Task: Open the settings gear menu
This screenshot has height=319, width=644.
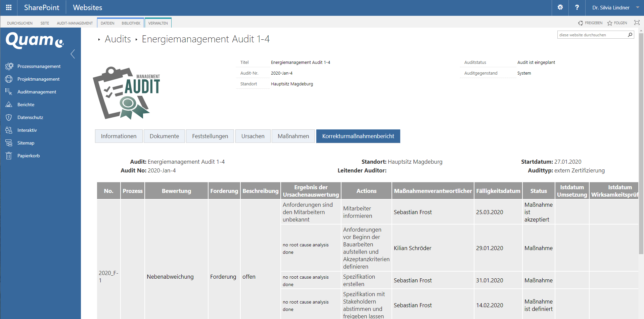Action: pyautogui.click(x=560, y=7)
